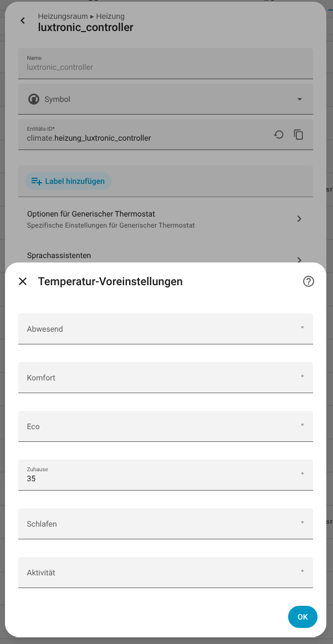Focus the Schlafen temperature field

166,524
